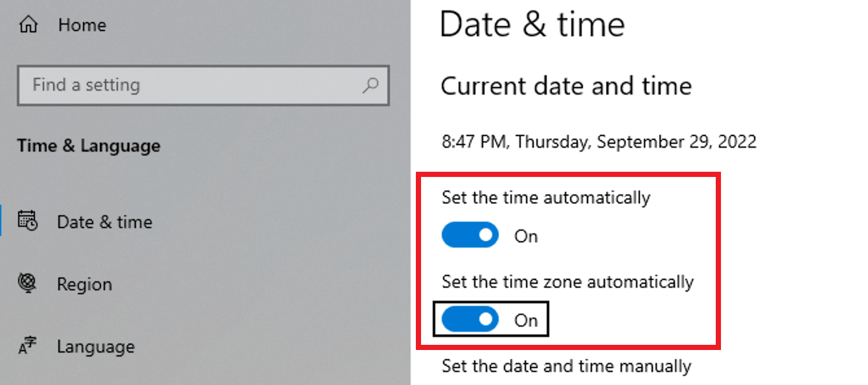Turn off Set the time automatically switch
Screen dimensions: 868x385
pos(470,235)
